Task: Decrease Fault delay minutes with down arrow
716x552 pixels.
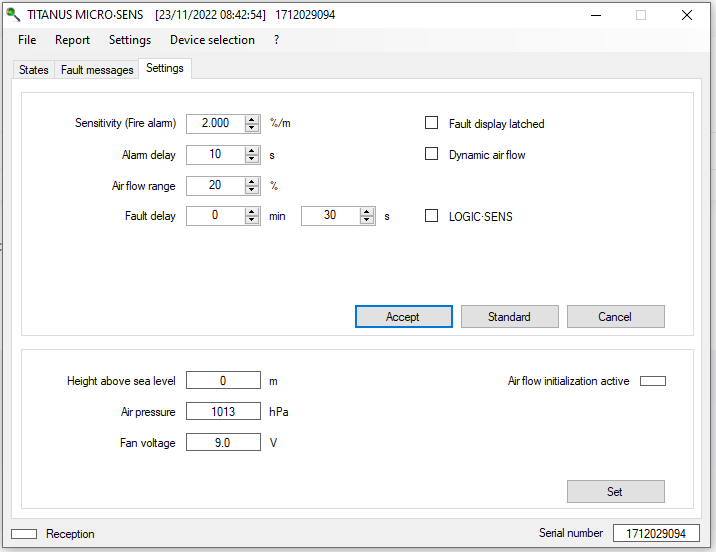Action: (x=252, y=220)
